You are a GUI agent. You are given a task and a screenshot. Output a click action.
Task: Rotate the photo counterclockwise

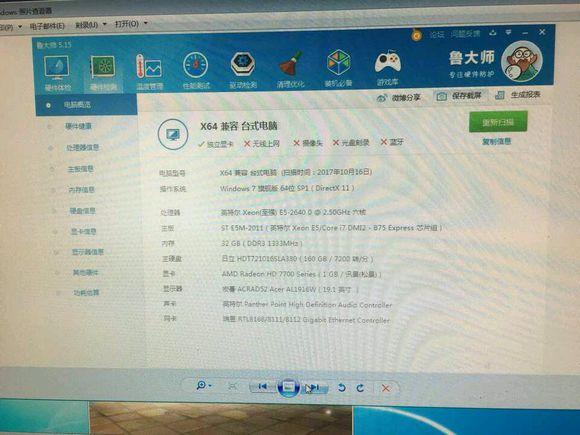(342, 388)
